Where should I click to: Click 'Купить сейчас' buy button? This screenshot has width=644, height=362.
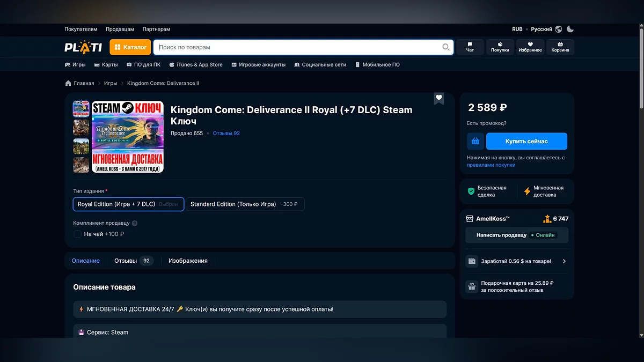pos(526,141)
